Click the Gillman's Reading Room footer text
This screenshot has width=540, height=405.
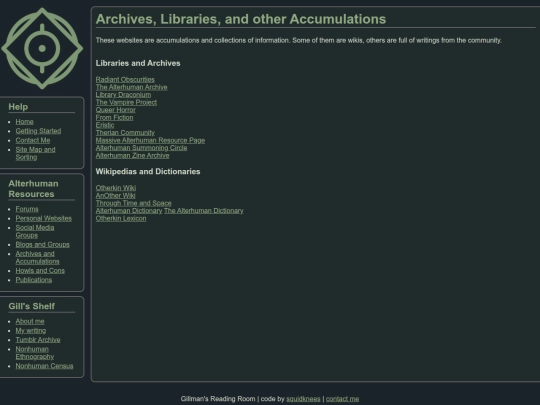pos(218,399)
